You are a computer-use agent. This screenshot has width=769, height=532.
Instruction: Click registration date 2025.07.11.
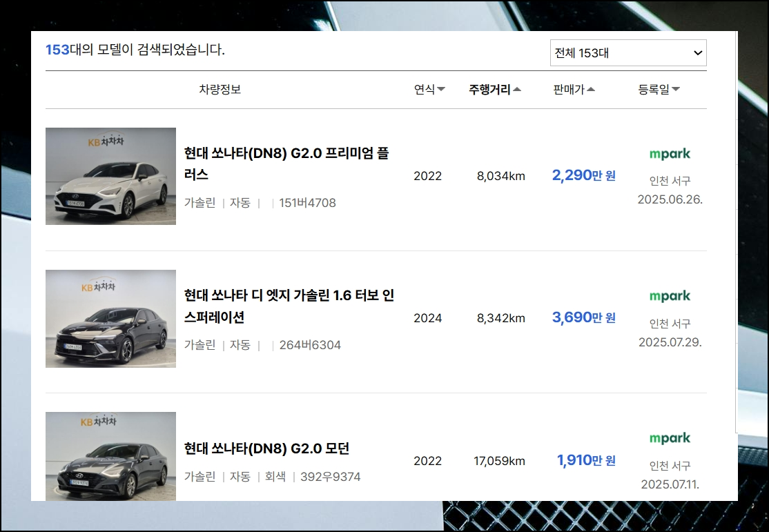point(670,484)
